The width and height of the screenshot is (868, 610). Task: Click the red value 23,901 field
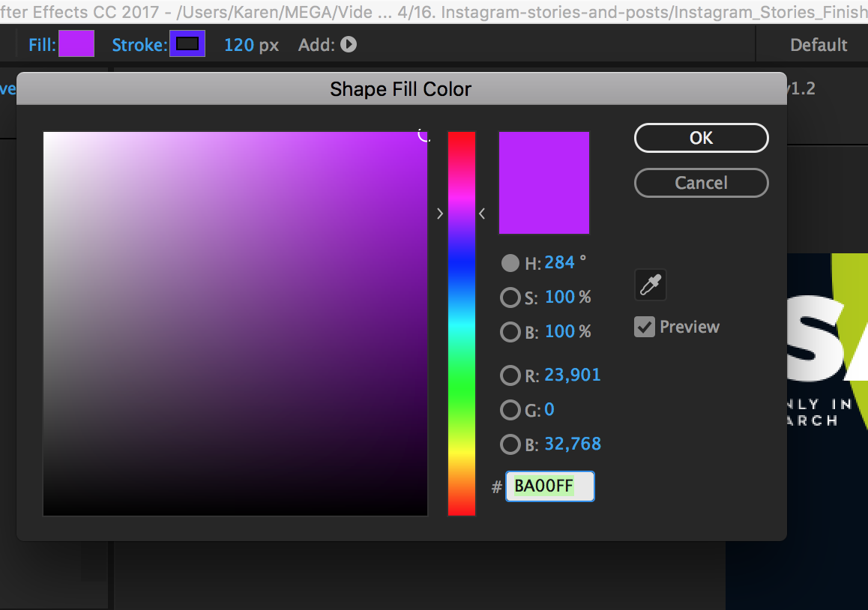(572, 375)
